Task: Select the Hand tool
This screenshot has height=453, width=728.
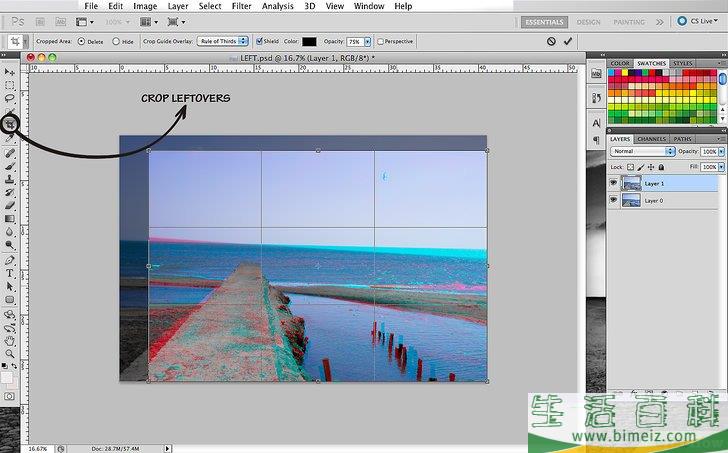Action: pyautogui.click(x=10, y=340)
